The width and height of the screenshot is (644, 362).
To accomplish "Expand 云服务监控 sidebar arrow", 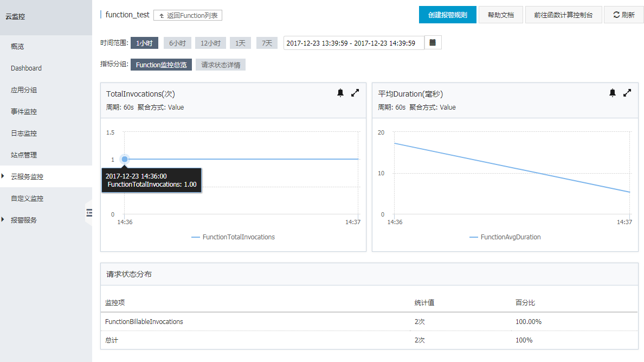I will pyautogui.click(x=3, y=176).
